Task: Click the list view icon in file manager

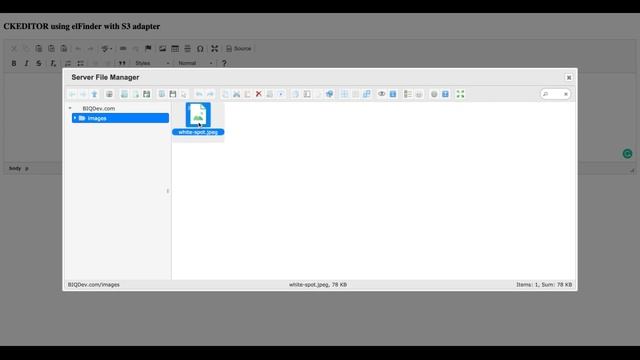Action: [407, 94]
